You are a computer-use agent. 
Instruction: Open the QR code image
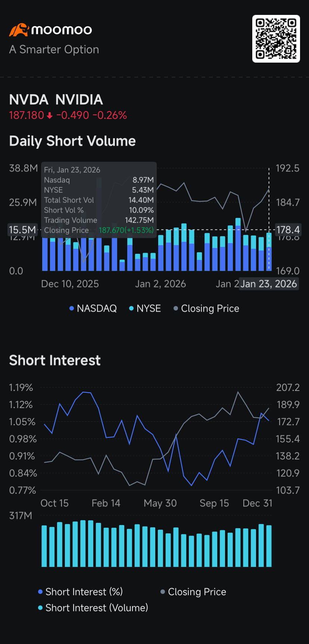(x=276, y=39)
